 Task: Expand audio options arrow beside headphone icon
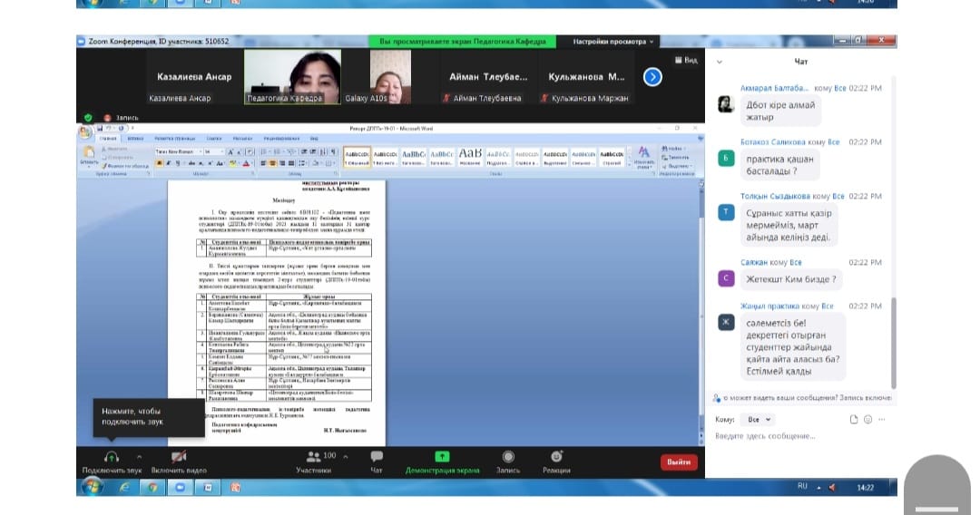tap(139, 456)
